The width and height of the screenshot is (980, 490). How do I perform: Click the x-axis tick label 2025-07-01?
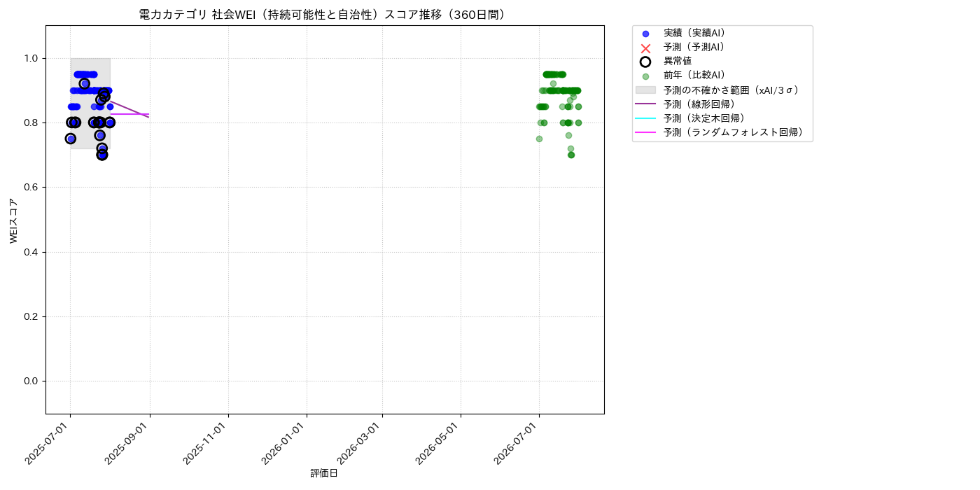48,443
